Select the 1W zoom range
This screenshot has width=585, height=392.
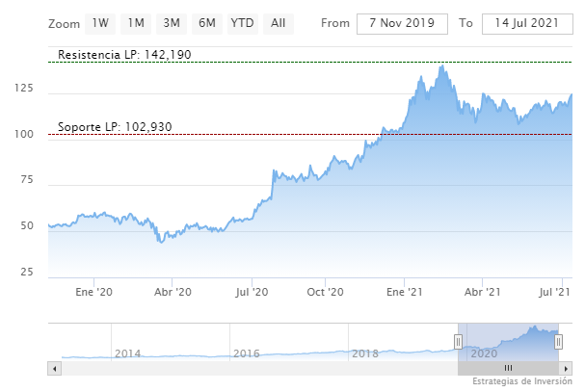(x=99, y=22)
